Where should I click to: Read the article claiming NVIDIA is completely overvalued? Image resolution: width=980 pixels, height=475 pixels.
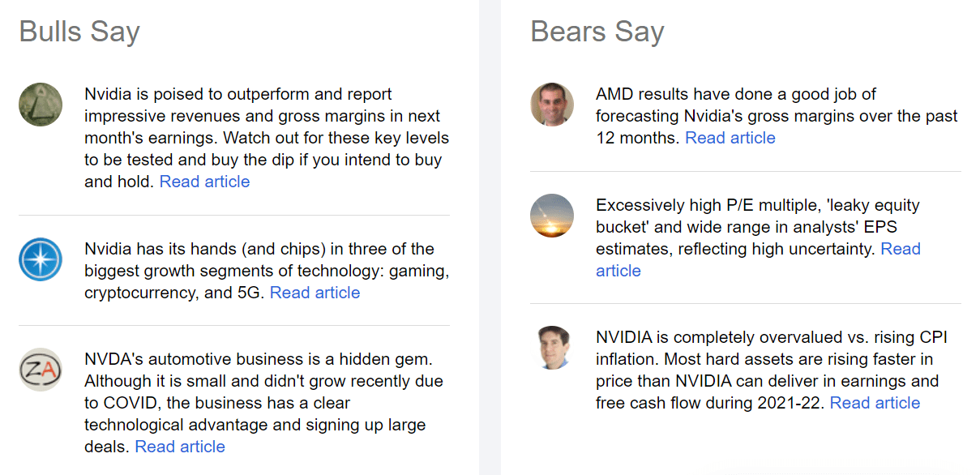click(x=875, y=402)
